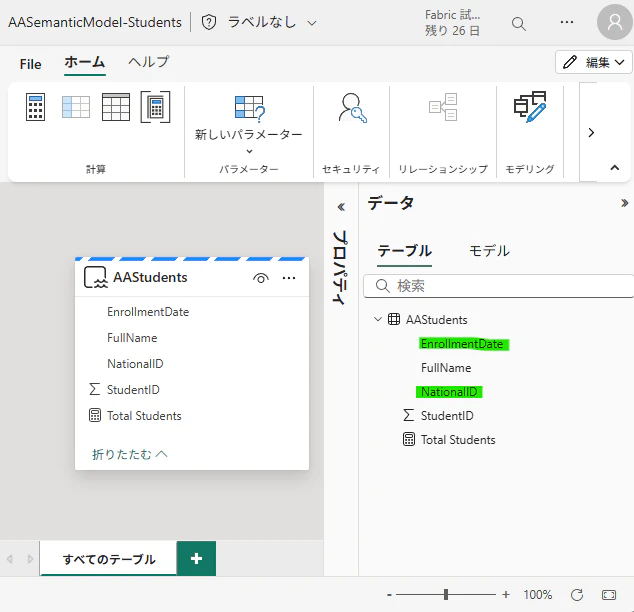Switch to the モデル tab
The width and height of the screenshot is (634, 612).
point(489,251)
